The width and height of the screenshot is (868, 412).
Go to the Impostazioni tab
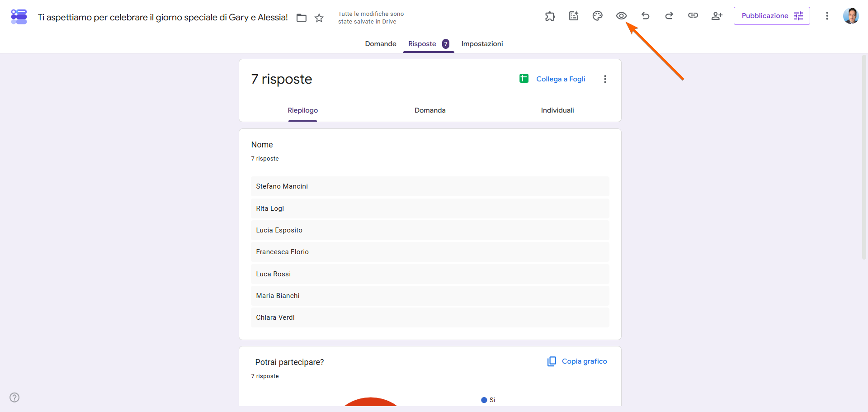click(482, 44)
